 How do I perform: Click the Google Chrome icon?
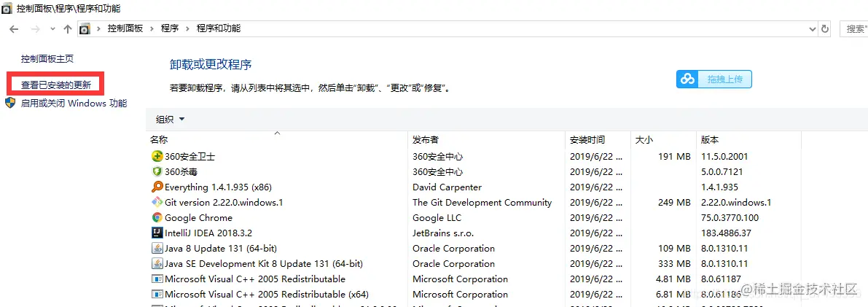coord(157,218)
